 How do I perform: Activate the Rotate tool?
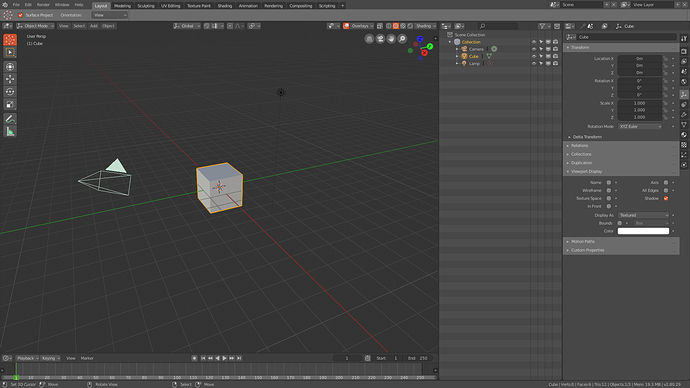coord(10,92)
